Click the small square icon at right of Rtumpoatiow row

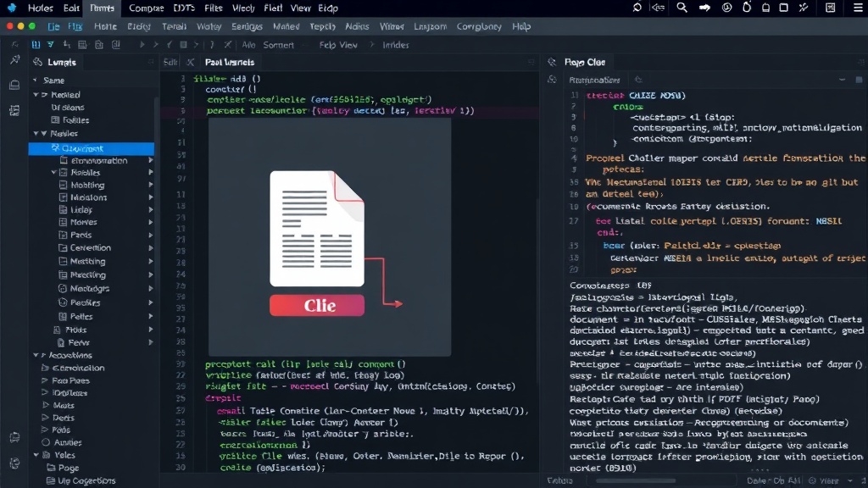(860, 80)
